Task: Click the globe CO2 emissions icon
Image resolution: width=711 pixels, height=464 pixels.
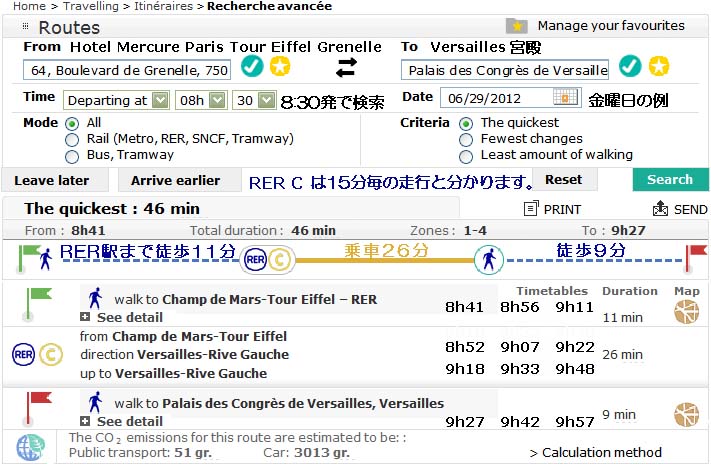Action: click(x=30, y=447)
